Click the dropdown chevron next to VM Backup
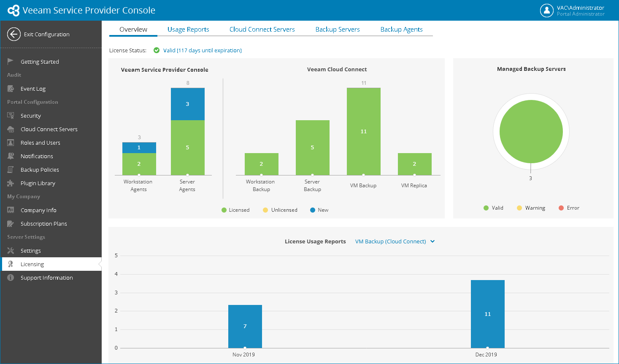Viewport: 619px width, 364px height. 432,241
